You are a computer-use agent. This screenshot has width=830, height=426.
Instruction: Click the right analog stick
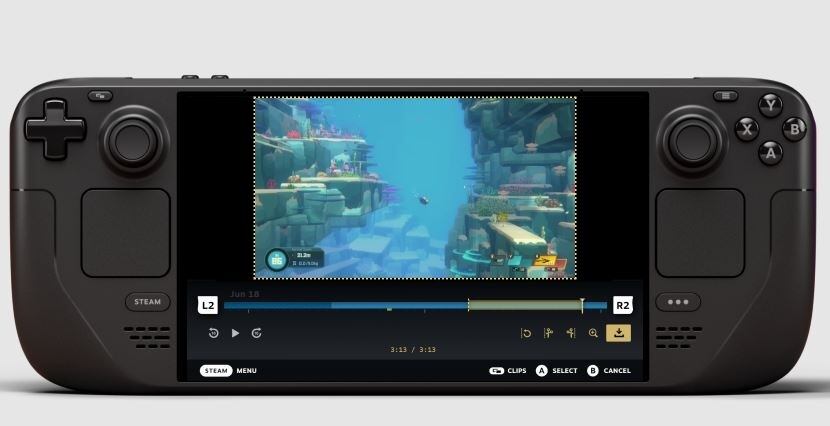coord(692,141)
